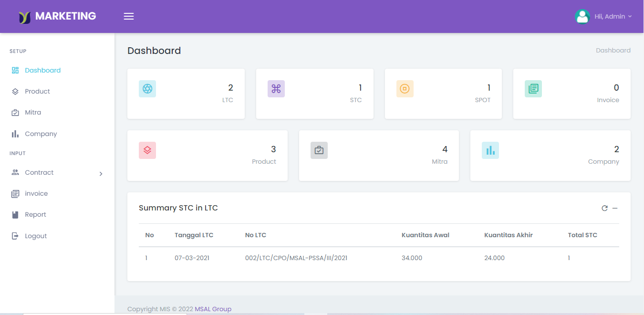The height and width of the screenshot is (315, 644).
Task: Click the LTC number 002/LTC/CPO/MSAL-PSSA/III/2021 row
Action: coord(296,258)
